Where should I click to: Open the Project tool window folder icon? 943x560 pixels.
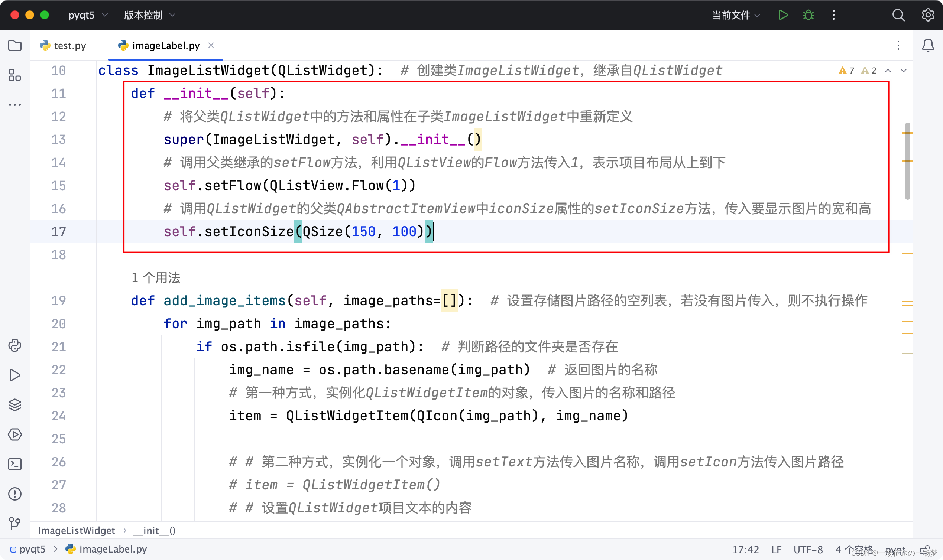tap(15, 46)
